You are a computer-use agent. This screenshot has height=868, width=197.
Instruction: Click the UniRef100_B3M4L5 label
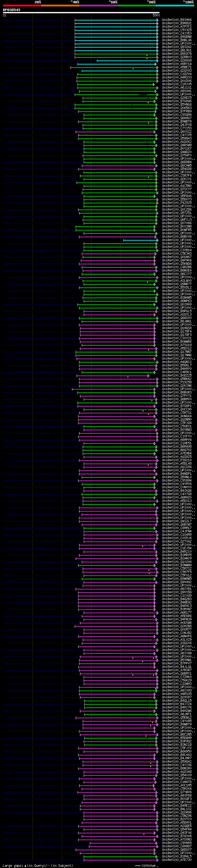click(177, 856)
